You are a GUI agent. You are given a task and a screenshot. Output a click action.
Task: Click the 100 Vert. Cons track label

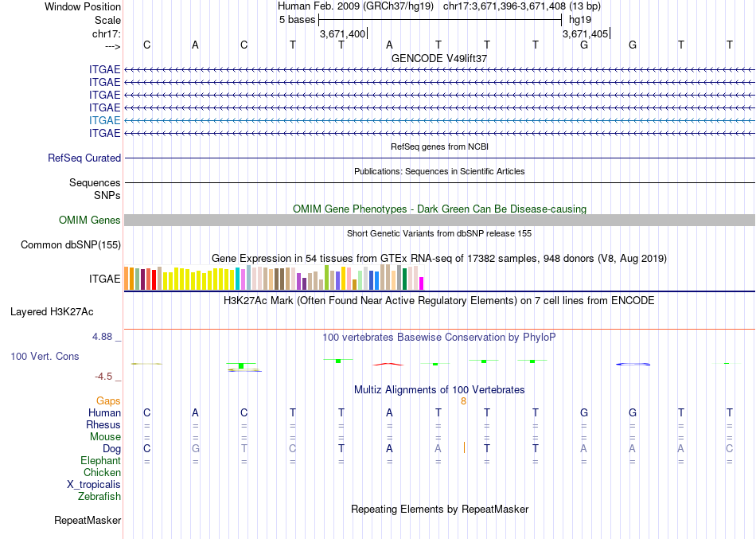click(45, 356)
